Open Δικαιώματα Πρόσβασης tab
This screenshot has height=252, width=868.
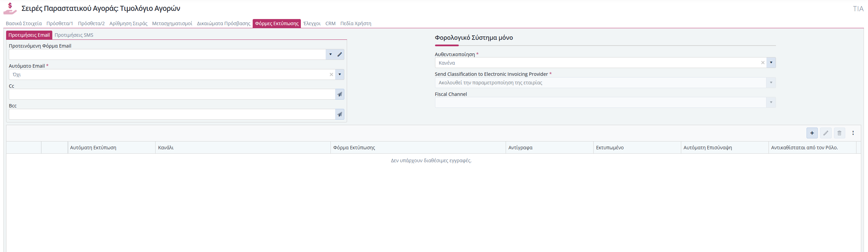click(224, 23)
